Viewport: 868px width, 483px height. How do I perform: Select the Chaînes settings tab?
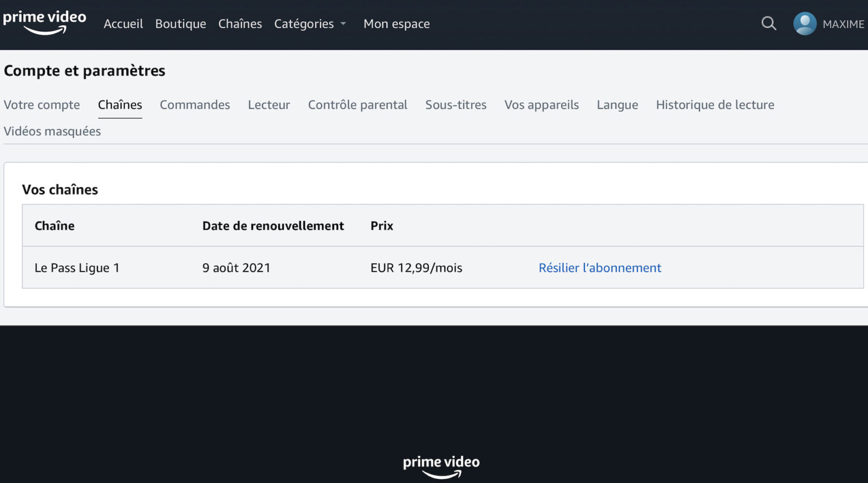[120, 105]
